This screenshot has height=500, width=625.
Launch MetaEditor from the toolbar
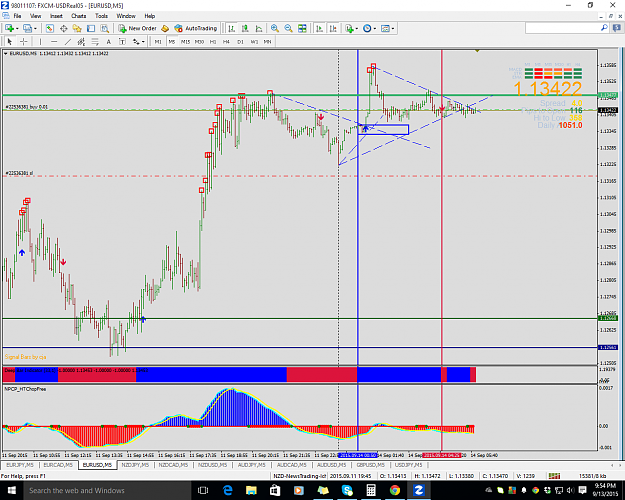pos(165,28)
